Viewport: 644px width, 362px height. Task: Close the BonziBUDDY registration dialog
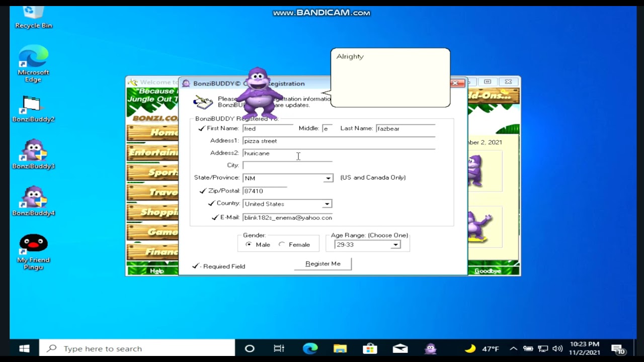[x=455, y=83]
